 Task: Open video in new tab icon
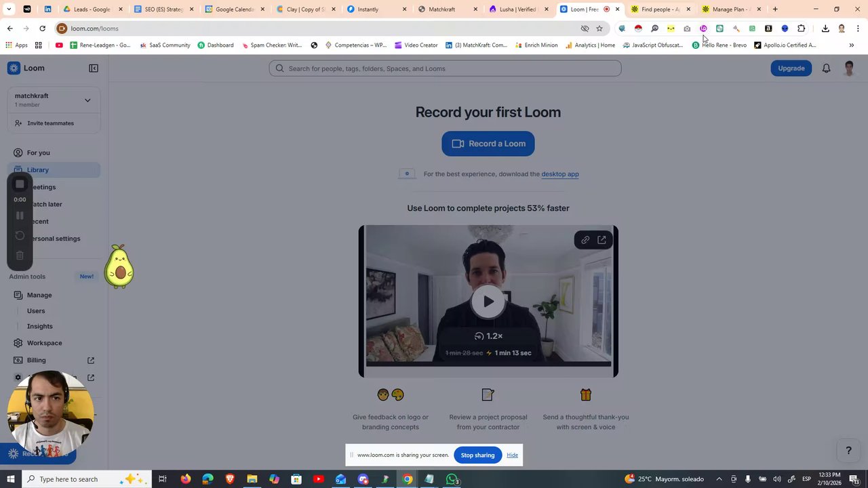601,240
